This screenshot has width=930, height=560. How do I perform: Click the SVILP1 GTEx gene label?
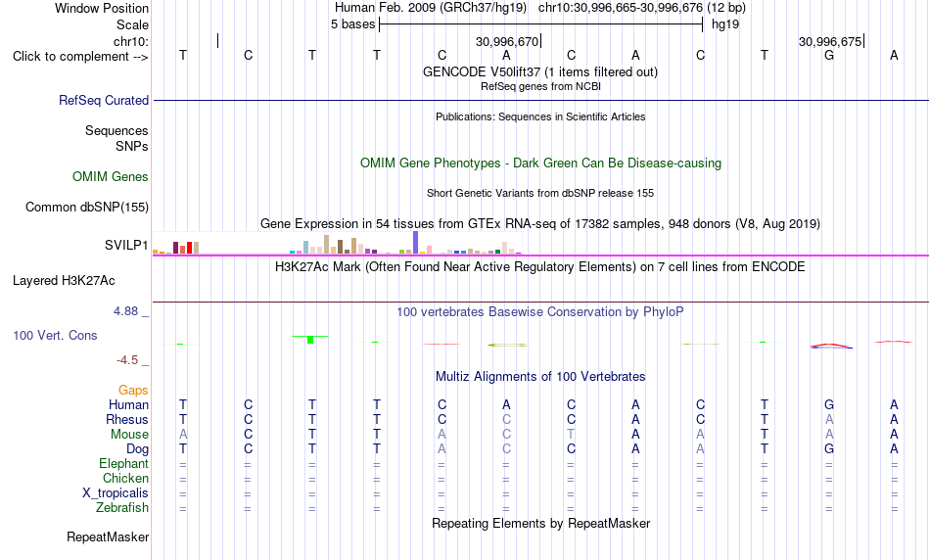(125, 245)
